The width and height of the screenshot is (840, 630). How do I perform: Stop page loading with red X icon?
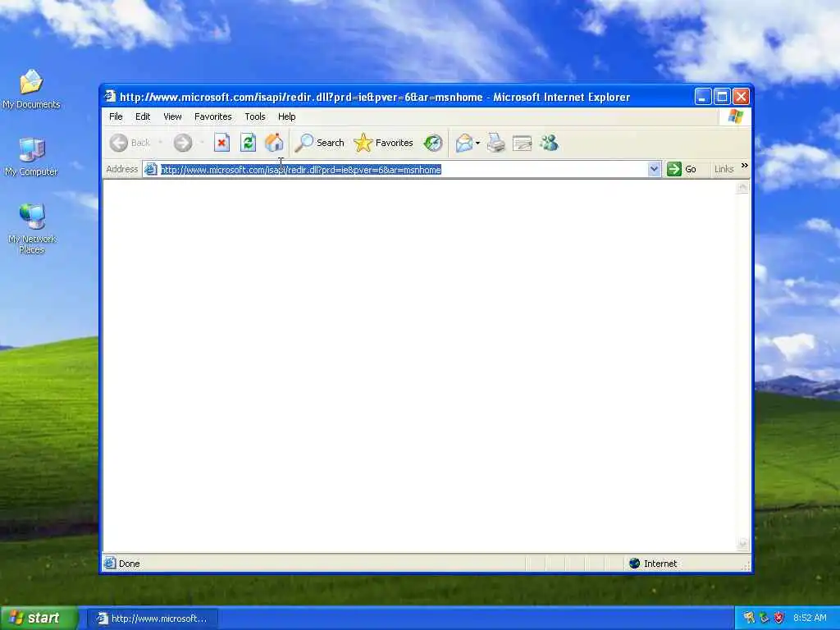pyautogui.click(x=221, y=143)
